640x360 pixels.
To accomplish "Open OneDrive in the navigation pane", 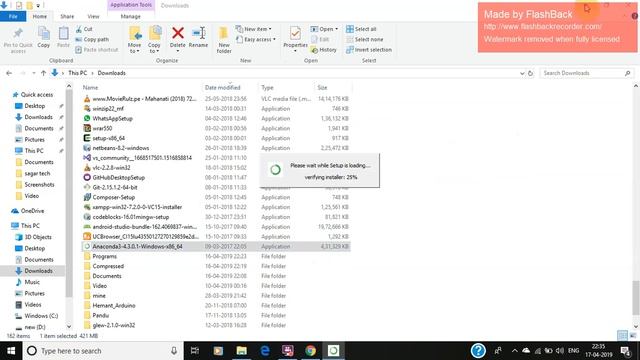I will point(32,211).
